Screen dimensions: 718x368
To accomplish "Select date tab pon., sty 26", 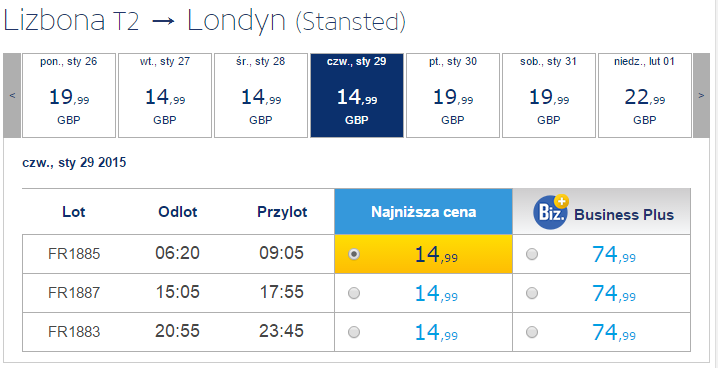I will pyautogui.click(x=69, y=95).
